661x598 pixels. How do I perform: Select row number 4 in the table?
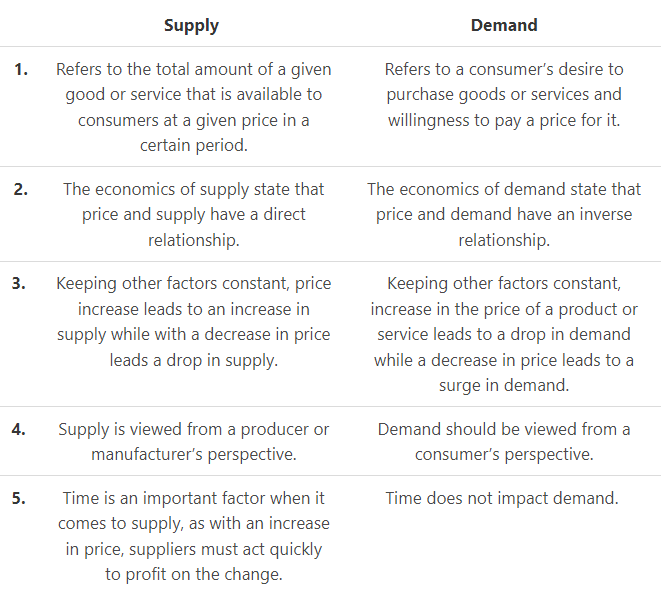click(21, 430)
